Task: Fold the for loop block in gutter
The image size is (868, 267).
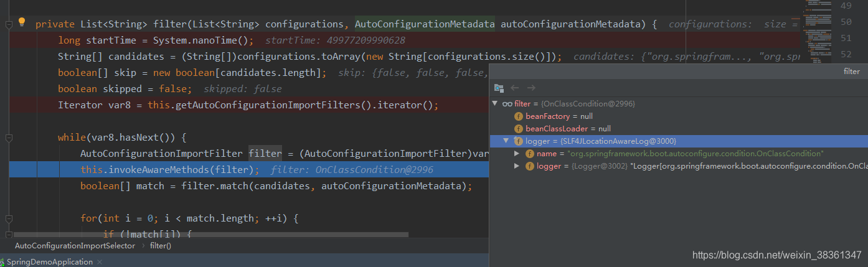Action: (9, 218)
